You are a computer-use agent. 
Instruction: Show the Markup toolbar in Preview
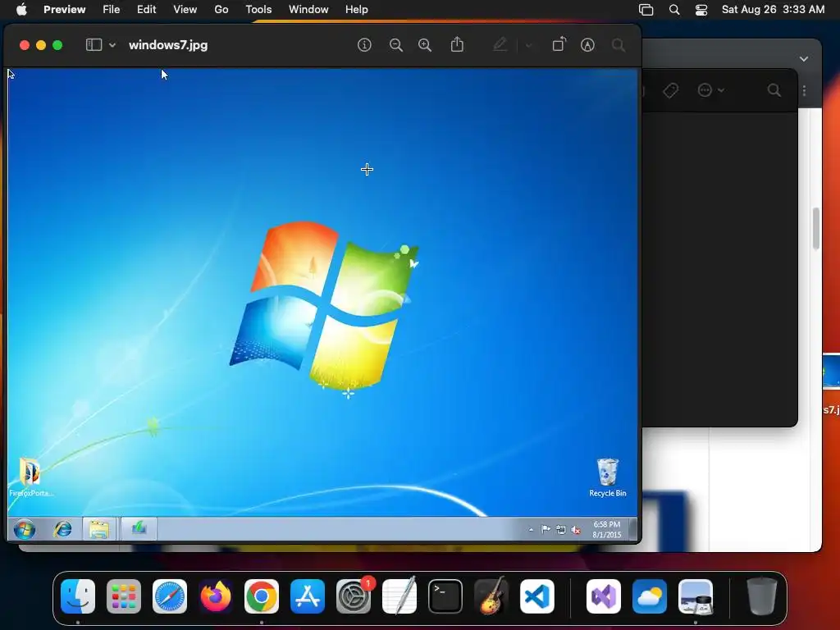[x=587, y=45]
